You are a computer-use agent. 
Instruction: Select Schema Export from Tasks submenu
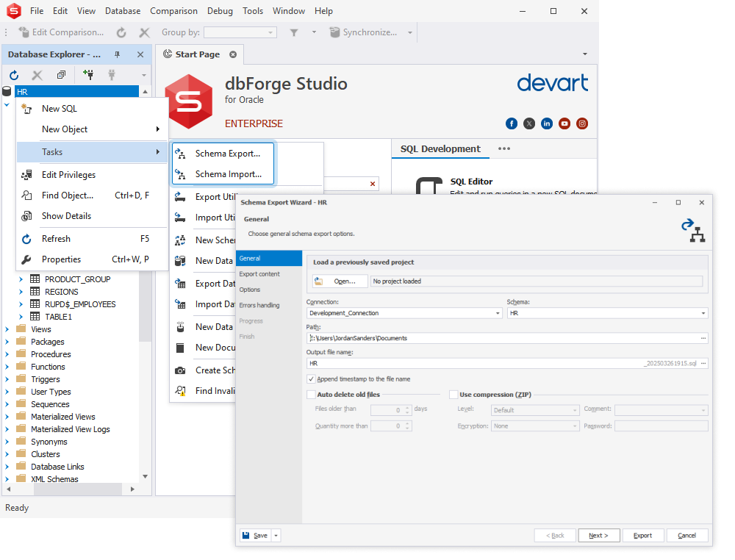tap(227, 154)
